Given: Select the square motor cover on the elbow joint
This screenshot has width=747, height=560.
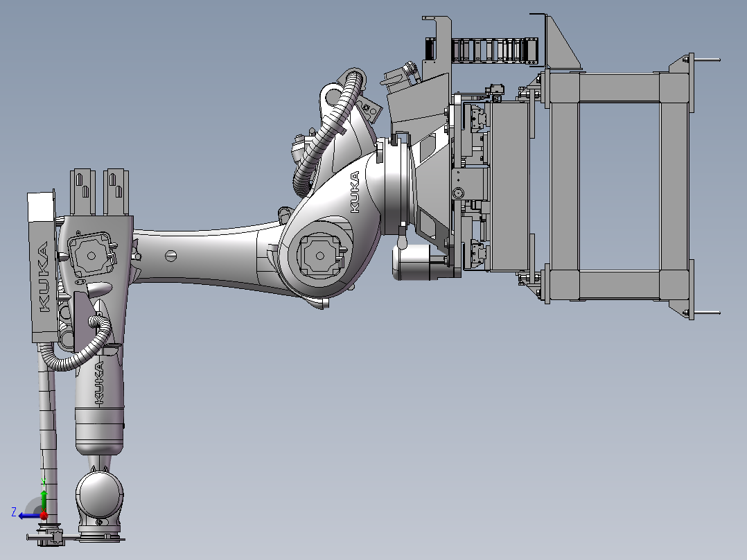Looking at the screenshot, I should pyautogui.click(x=320, y=256).
